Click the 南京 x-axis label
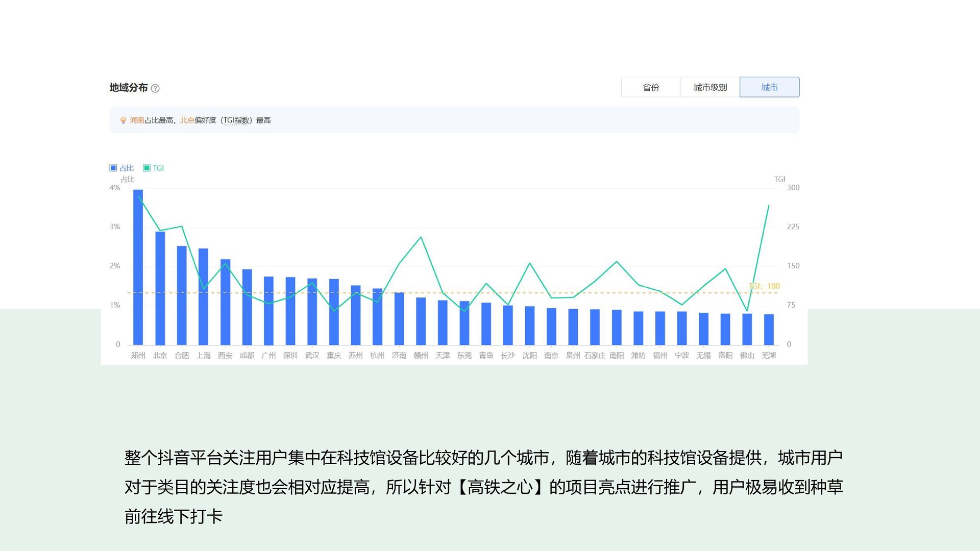 551,355
